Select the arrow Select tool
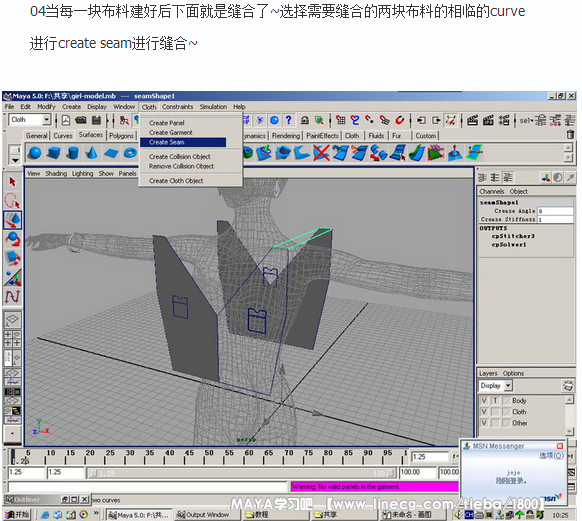Screen dimensions: 582x521 12,181
